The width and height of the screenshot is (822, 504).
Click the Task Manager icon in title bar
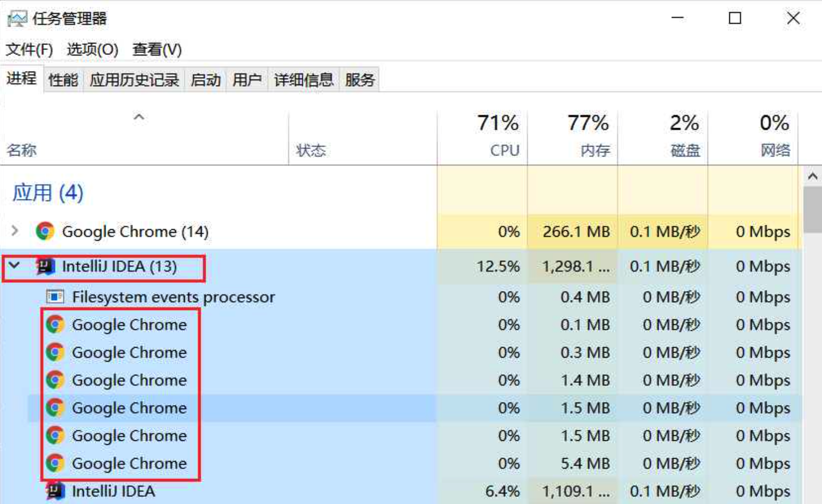(17, 19)
